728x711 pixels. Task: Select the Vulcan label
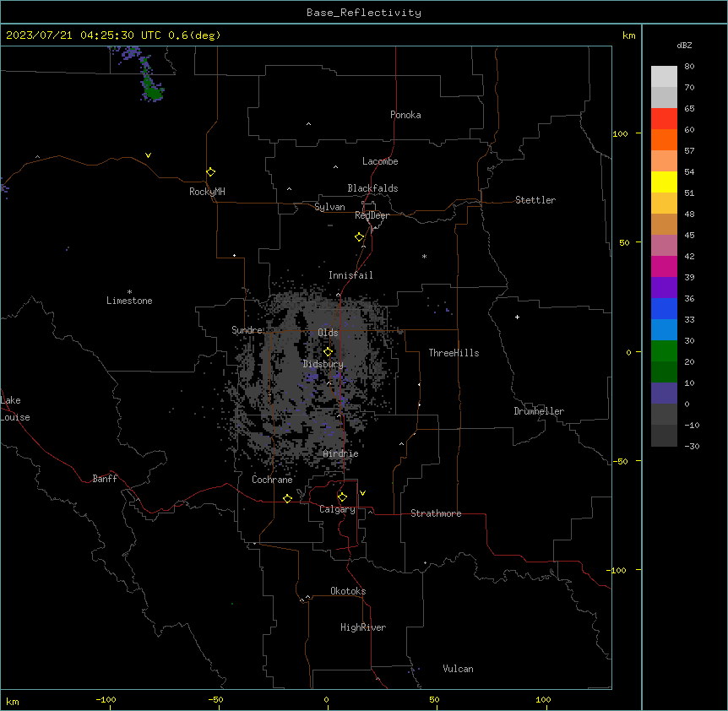tap(458, 669)
